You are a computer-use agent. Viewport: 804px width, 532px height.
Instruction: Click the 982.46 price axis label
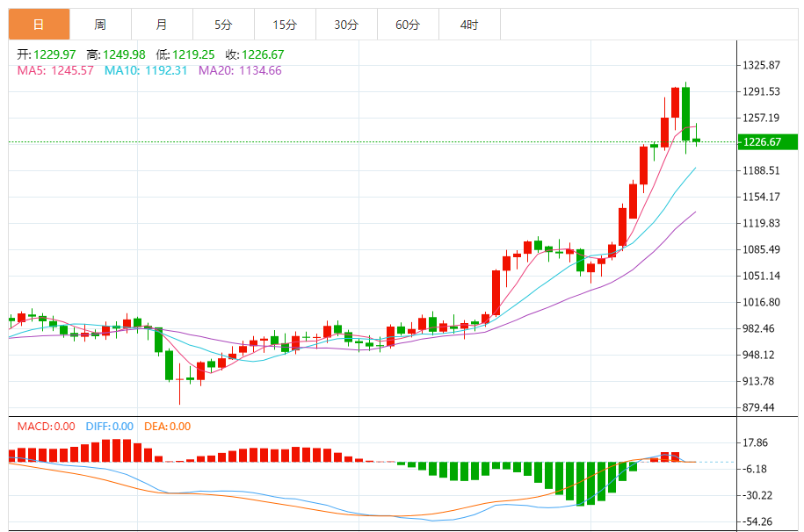click(x=759, y=328)
